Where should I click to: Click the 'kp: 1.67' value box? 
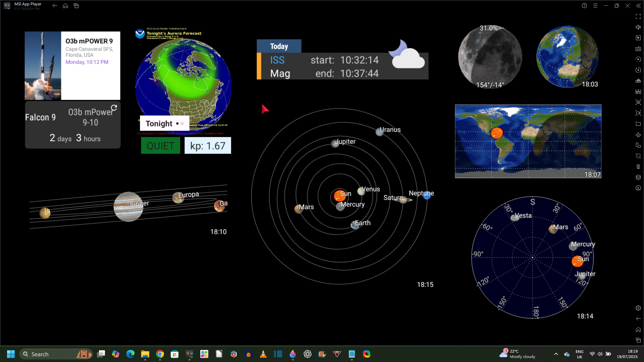pyautogui.click(x=208, y=146)
